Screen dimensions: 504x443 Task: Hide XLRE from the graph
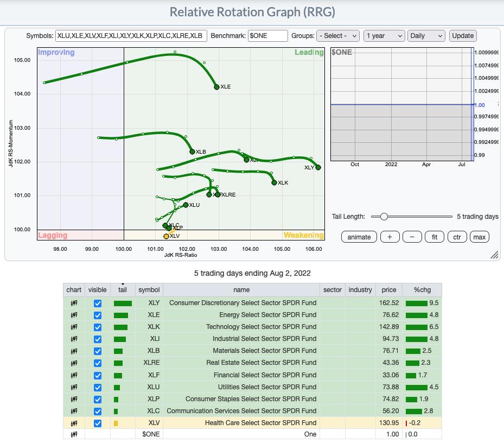tap(98, 363)
